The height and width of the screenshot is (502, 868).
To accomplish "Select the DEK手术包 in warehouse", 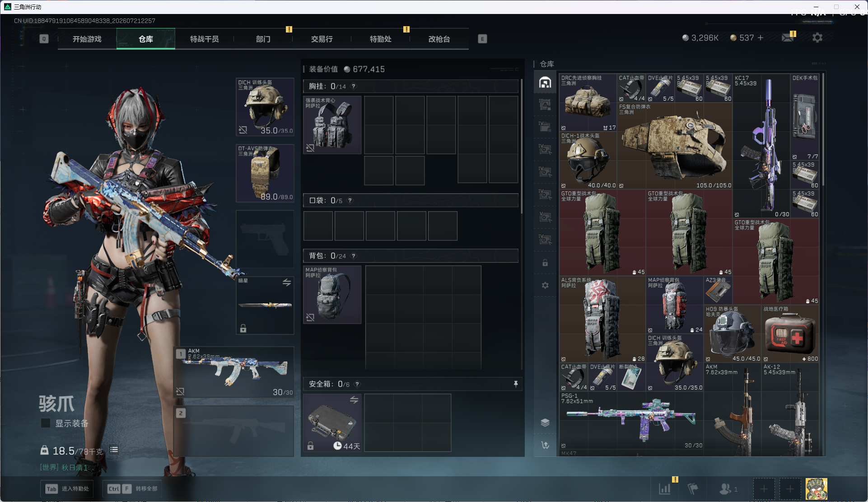I will point(805,117).
